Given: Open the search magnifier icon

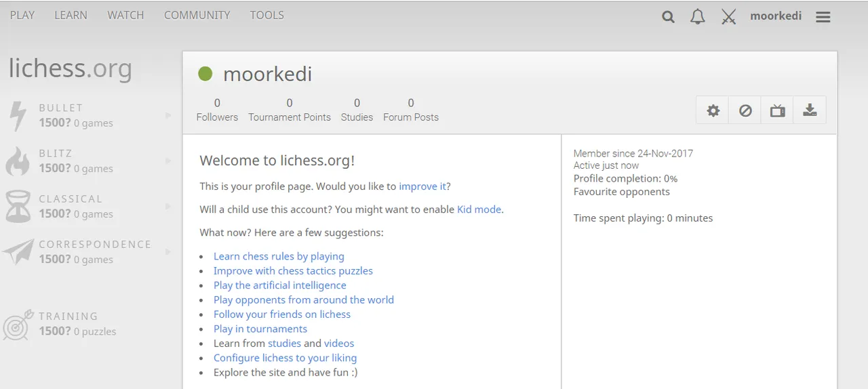Looking at the screenshot, I should (668, 17).
